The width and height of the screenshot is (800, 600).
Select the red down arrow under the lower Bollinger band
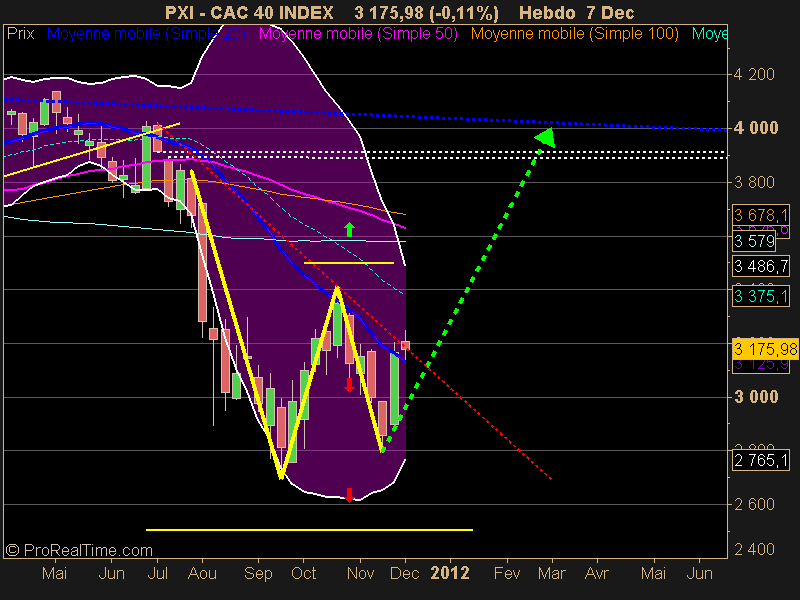click(349, 495)
